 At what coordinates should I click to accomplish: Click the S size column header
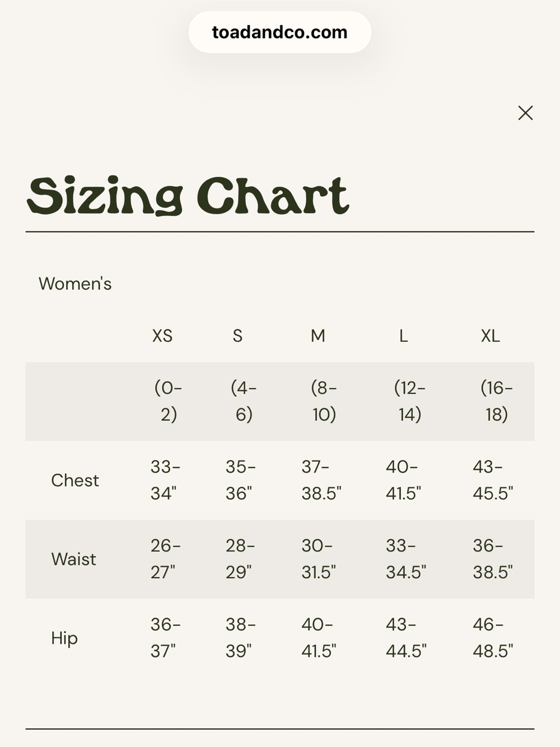click(x=237, y=336)
